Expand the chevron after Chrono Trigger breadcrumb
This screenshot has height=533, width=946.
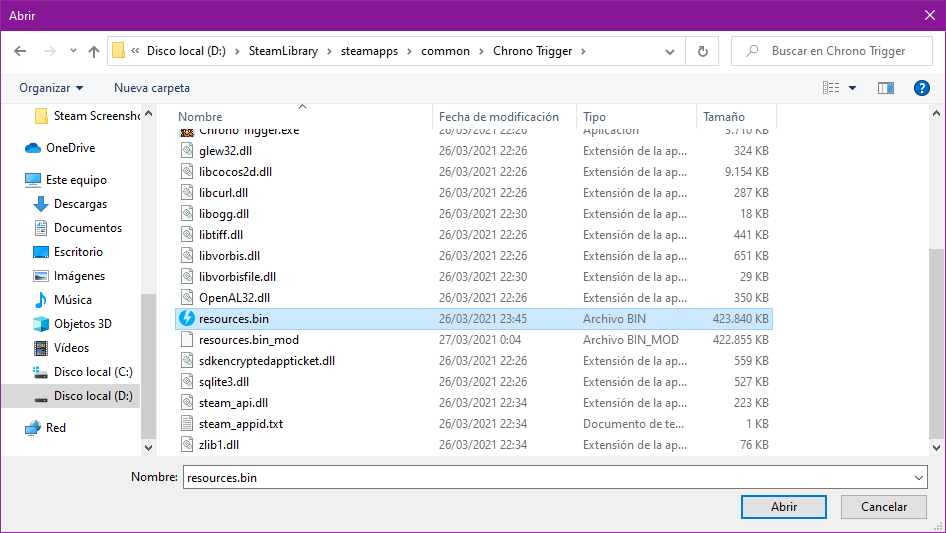[x=583, y=51]
